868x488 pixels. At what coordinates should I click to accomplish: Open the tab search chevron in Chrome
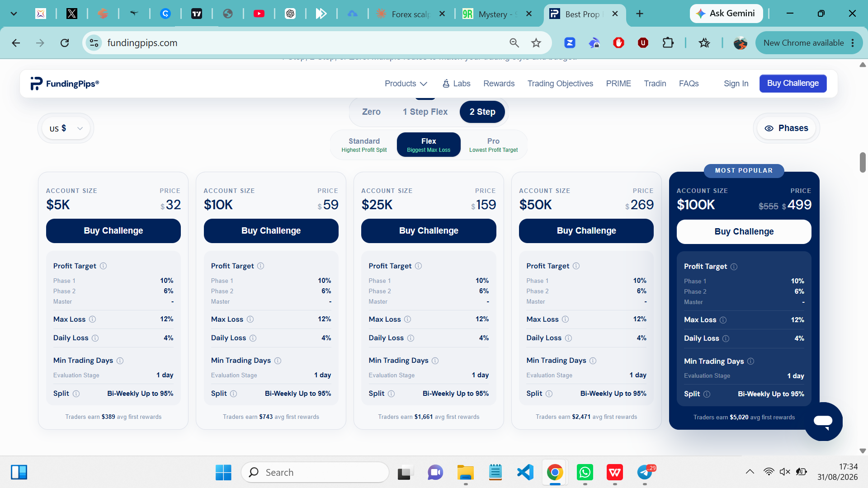(14, 14)
